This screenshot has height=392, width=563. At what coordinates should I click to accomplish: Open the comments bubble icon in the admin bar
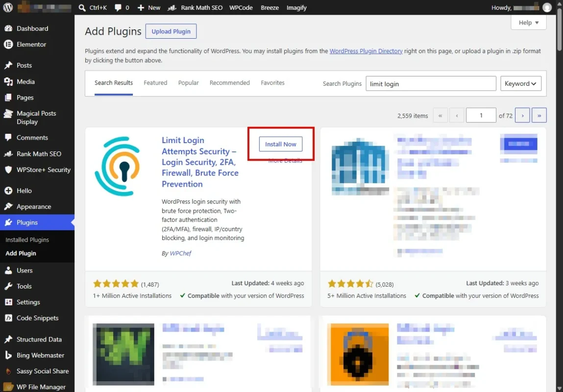click(118, 7)
